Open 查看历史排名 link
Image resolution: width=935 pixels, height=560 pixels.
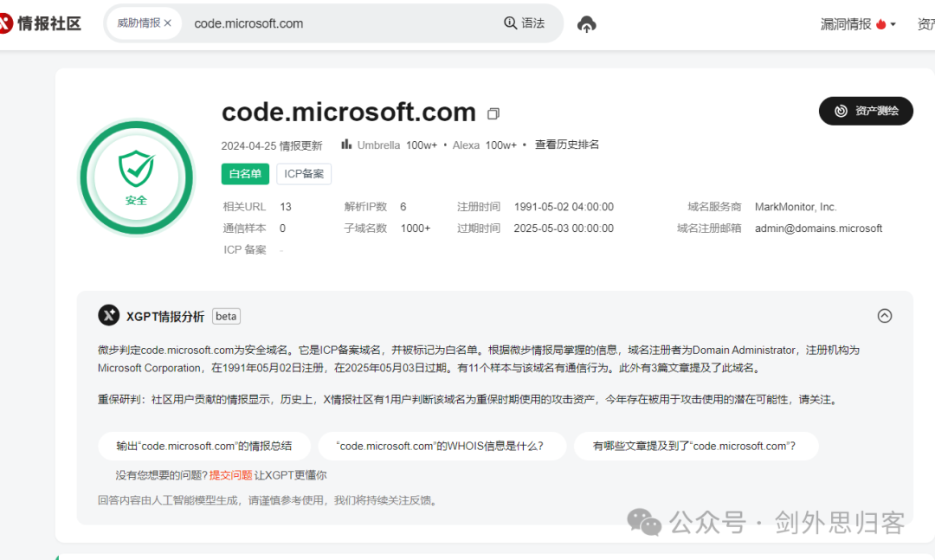click(566, 145)
